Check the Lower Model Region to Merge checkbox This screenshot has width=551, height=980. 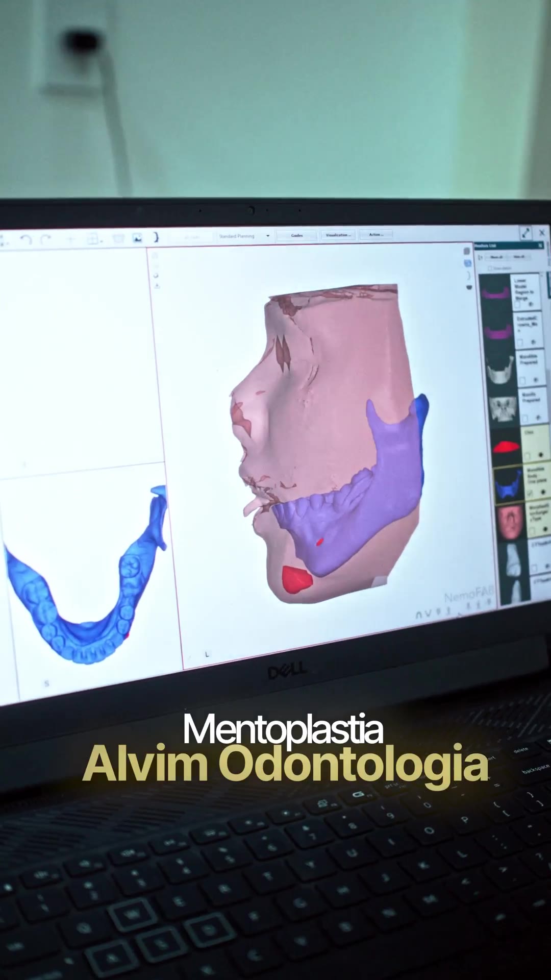(x=517, y=305)
